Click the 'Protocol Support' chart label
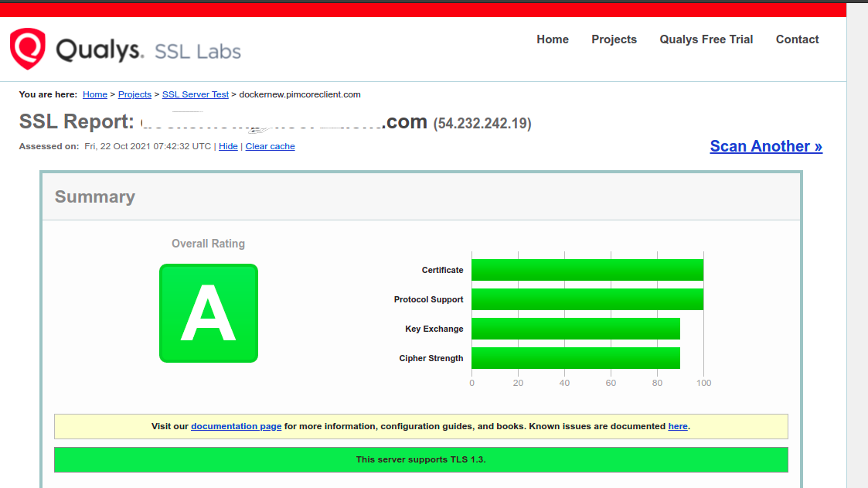 pyautogui.click(x=428, y=299)
